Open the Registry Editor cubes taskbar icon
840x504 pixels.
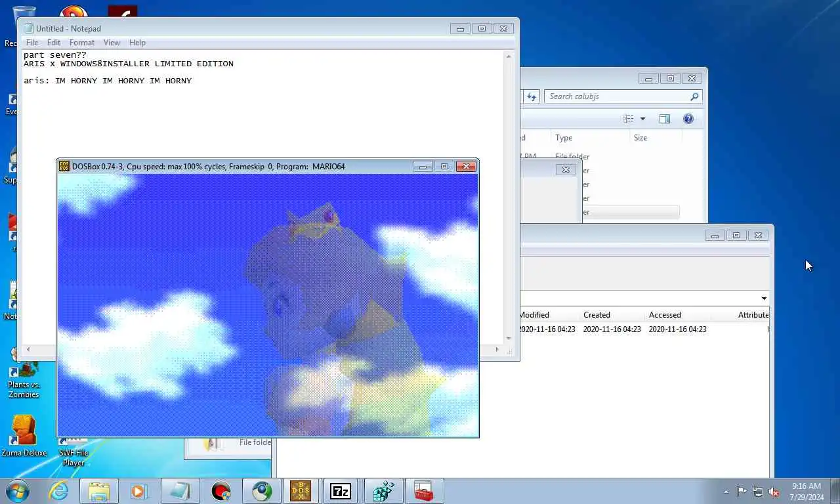[383, 491]
